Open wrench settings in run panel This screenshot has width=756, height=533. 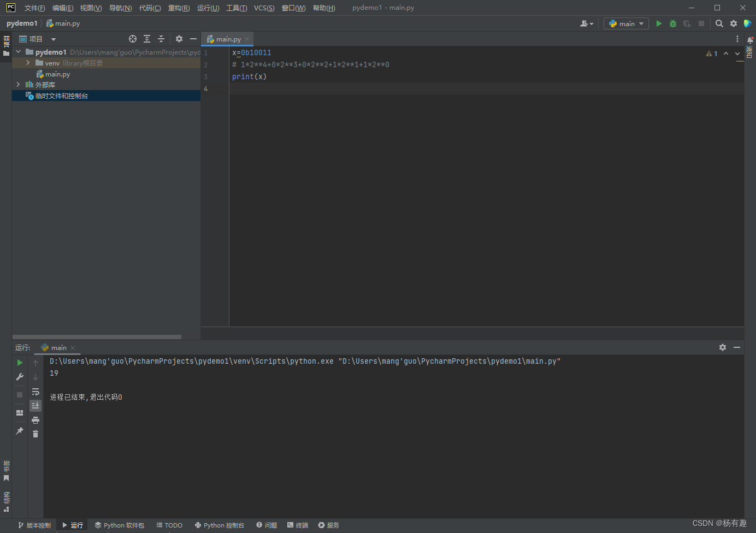click(x=20, y=377)
